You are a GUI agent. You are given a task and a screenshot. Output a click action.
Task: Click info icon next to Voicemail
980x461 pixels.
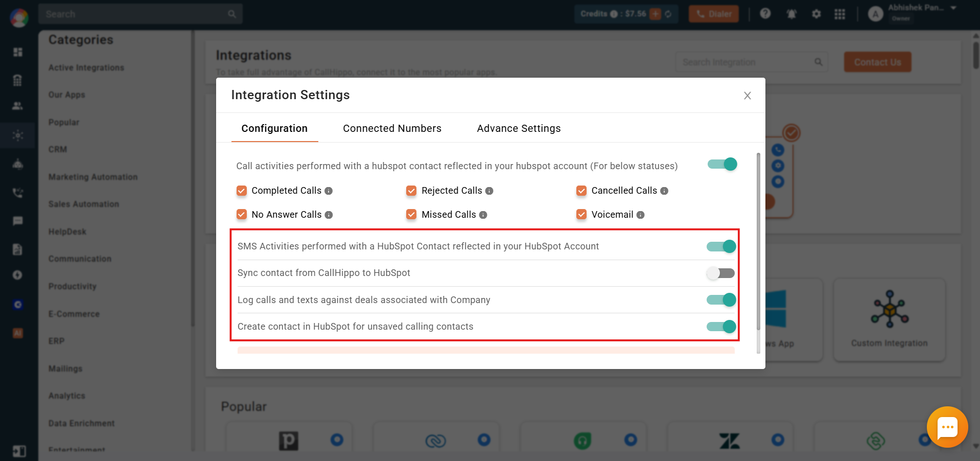click(640, 215)
